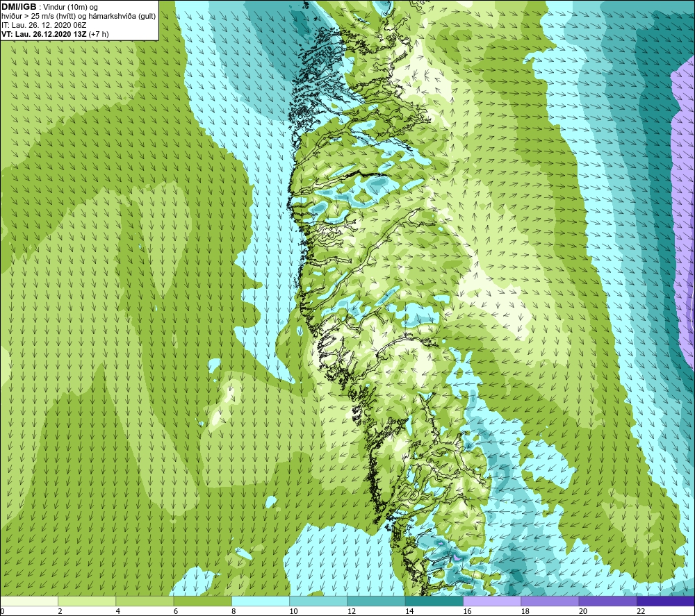Click the "(+7 h)" forecast offset text
Screen dimensions: 695x616
pyautogui.click(x=99, y=34)
